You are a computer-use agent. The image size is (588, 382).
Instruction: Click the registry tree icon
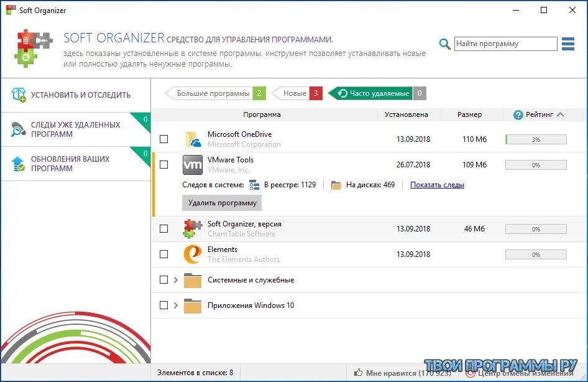point(254,185)
